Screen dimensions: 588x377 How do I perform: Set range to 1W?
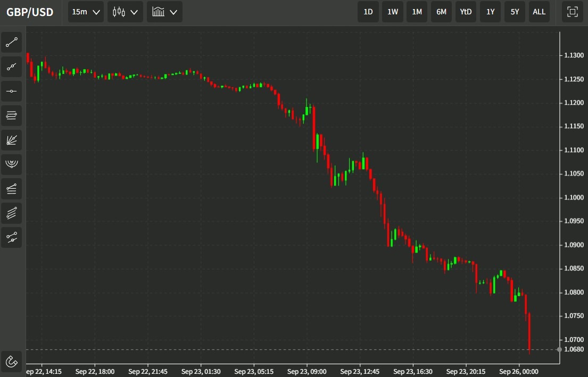tap(393, 12)
